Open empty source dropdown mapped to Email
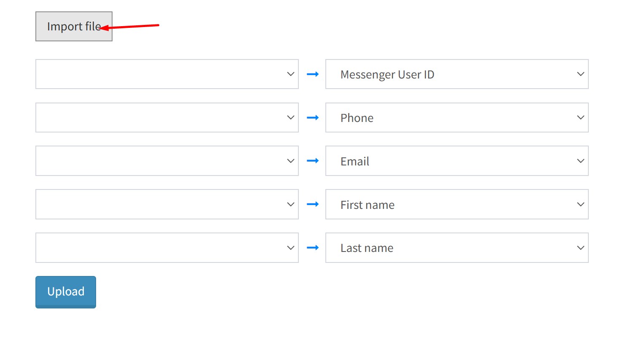The height and width of the screenshot is (338, 644). click(167, 161)
